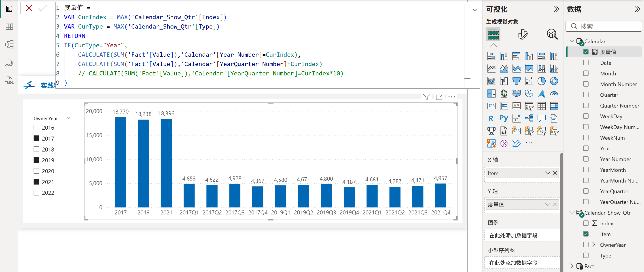Click the filter icon above chart
The height and width of the screenshot is (272, 644).
coord(426,97)
